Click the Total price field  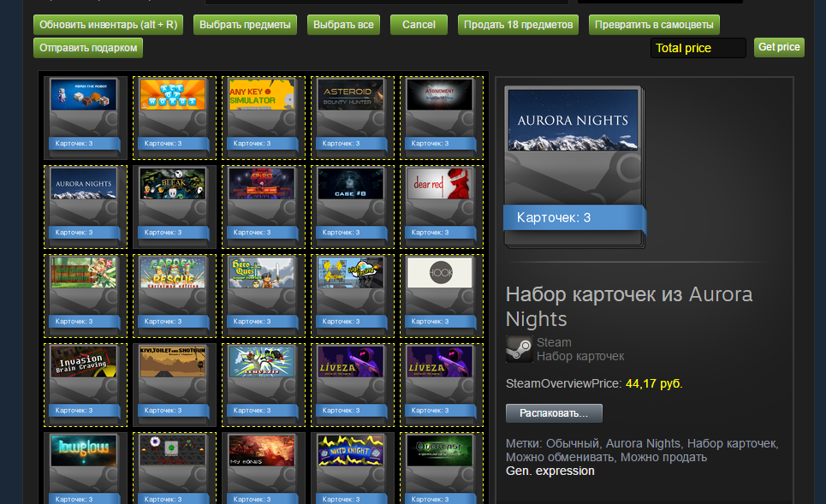click(x=698, y=48)
